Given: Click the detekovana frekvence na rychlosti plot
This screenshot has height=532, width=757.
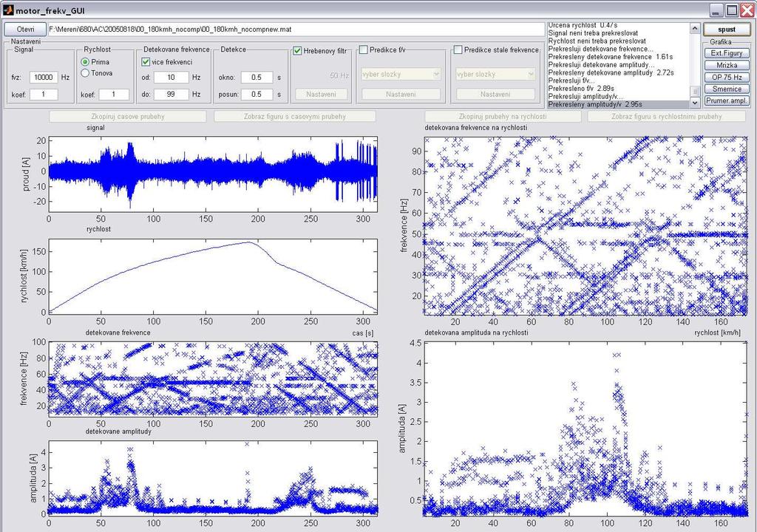Looking at the screenshot, I should pos(586,226).
